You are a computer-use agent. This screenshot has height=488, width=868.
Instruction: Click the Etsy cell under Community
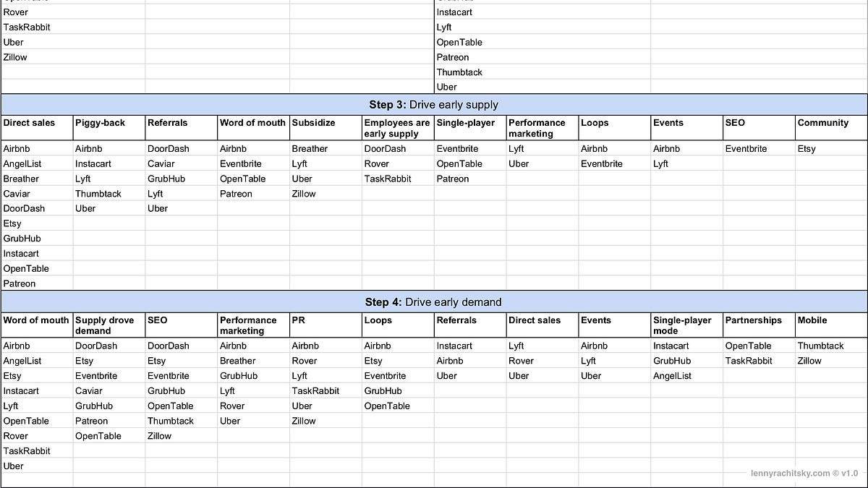pyautogui.click(x=831, y=149)
